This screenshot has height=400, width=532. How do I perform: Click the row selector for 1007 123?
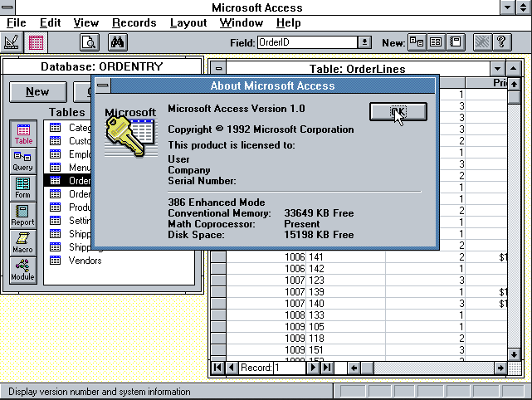(218, 280)
